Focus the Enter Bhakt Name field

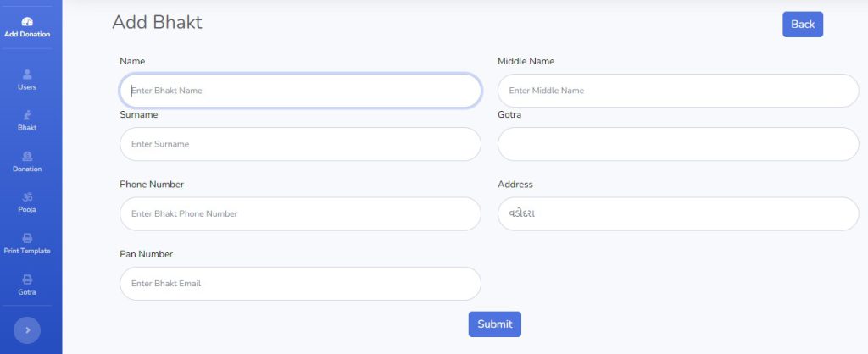[301, 91]
